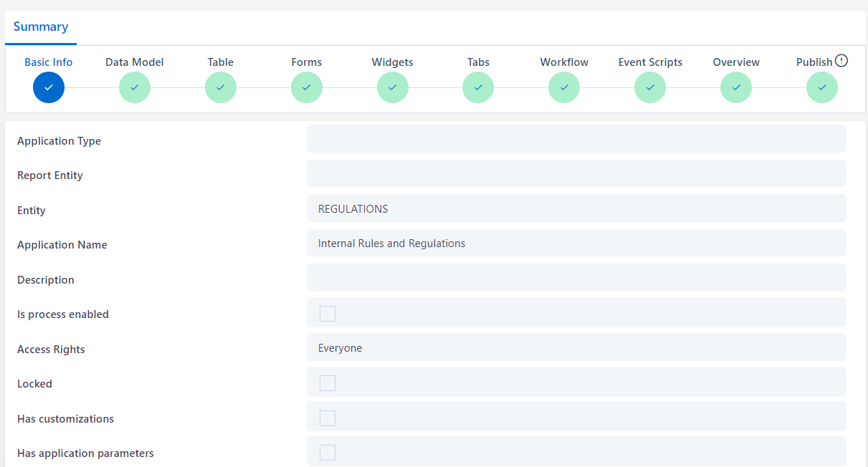
Task: Click the Basic Info step circle icon
Action: tap(49, 87)
